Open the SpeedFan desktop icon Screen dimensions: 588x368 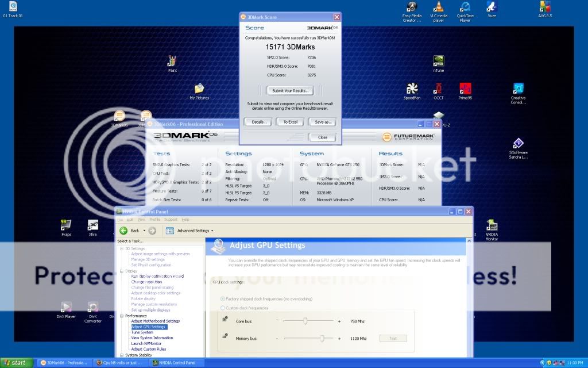(412, 91)
